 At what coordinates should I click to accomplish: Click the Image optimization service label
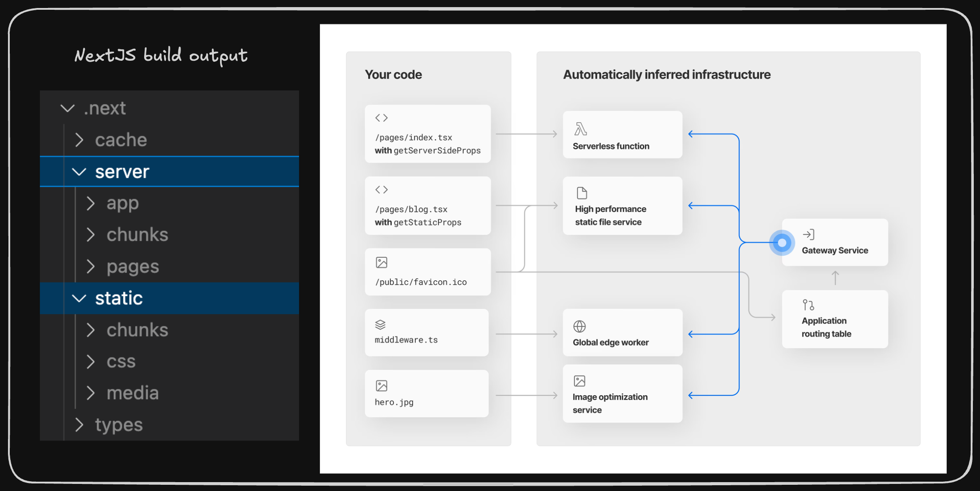coord(610,404)
